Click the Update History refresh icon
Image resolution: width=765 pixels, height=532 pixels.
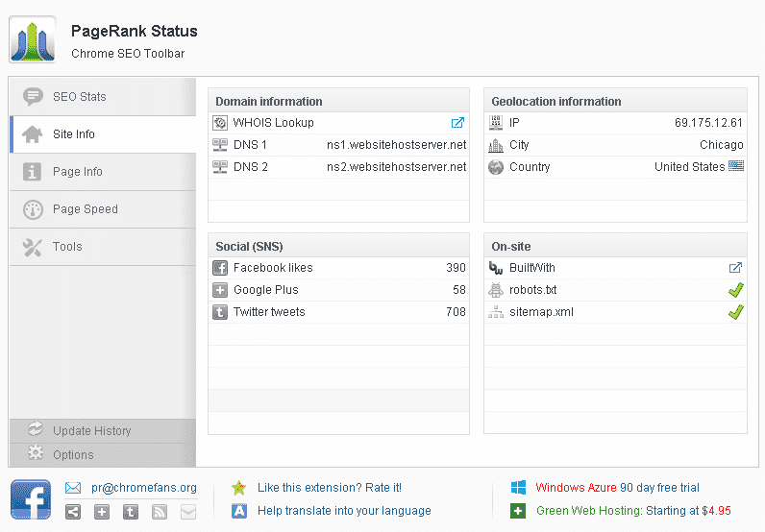tap(36, 428)
